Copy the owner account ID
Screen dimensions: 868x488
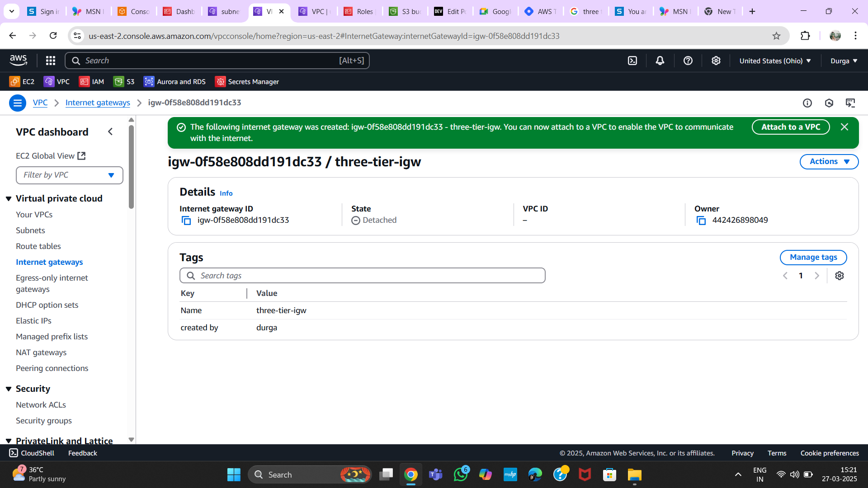(701, 221)
